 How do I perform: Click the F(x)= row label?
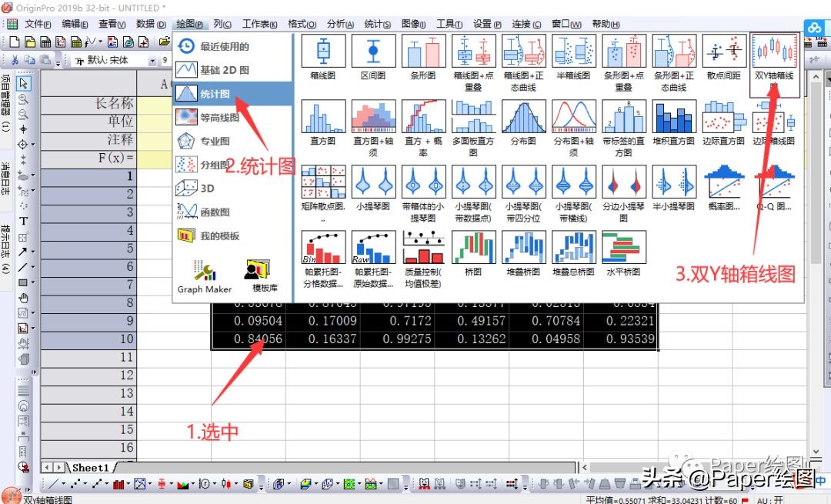[x=88, y=158]
